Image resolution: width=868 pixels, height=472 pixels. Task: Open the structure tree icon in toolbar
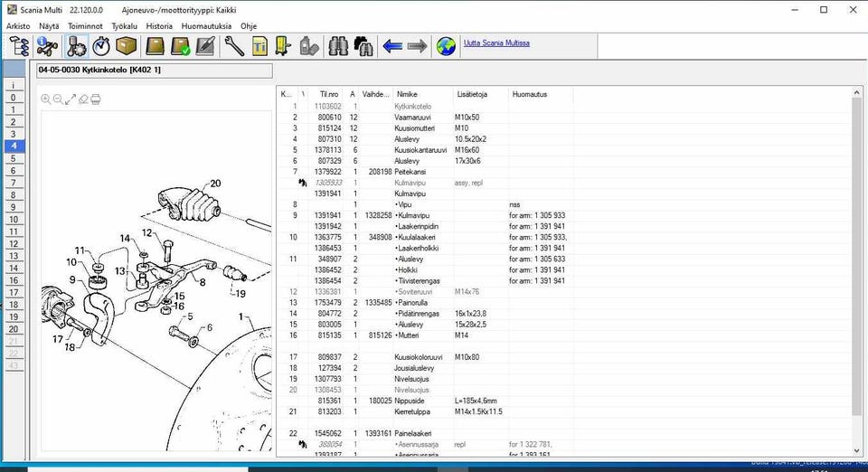point(19,46)
